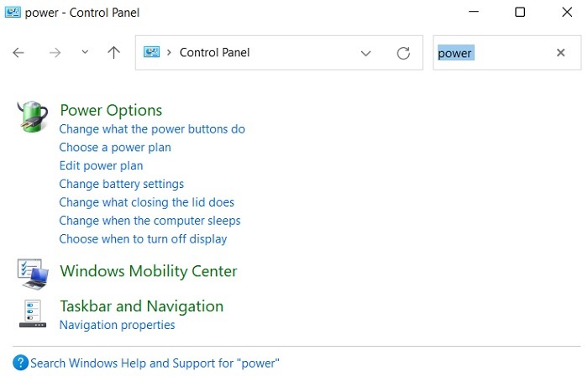Open Change what the power buttons do
This screenshot has height=392, width=588.
click(x=152, y=129)
